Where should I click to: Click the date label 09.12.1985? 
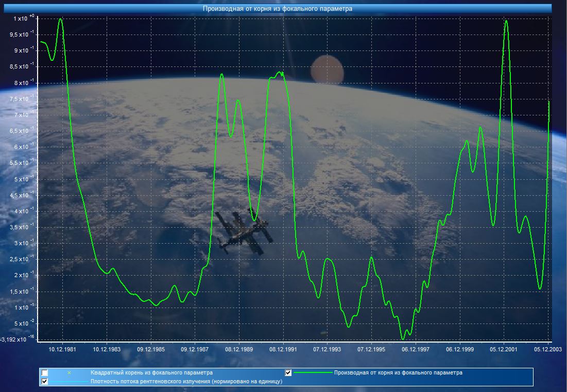coord(151,349)
